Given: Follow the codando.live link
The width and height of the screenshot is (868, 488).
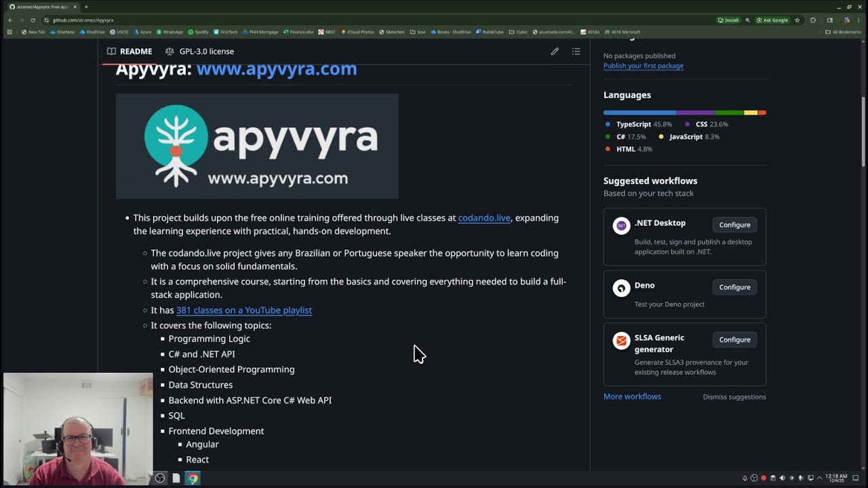Looking at the screenshot, I should pyautogui.click(x=484, y=218).
